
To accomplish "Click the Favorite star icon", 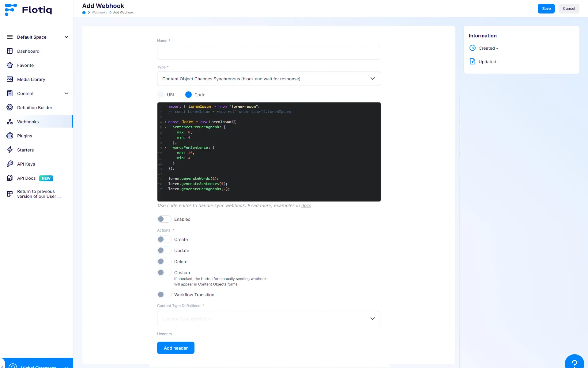I will click(10, 65).
